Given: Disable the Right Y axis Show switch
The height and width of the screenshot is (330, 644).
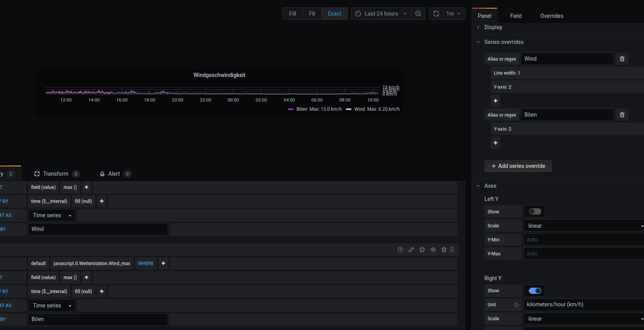Looking at the screenshot, I should tap(535, 291).
